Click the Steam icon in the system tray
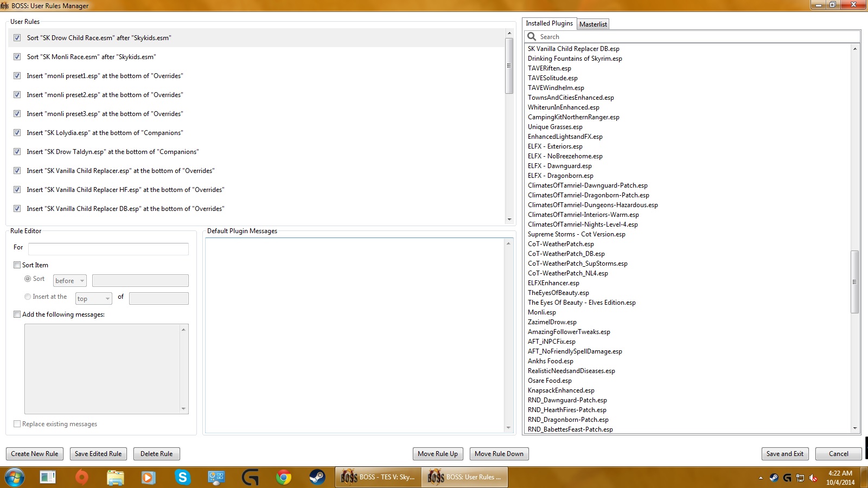This screenshot has width=868, height=488. [x=774, y=478]
